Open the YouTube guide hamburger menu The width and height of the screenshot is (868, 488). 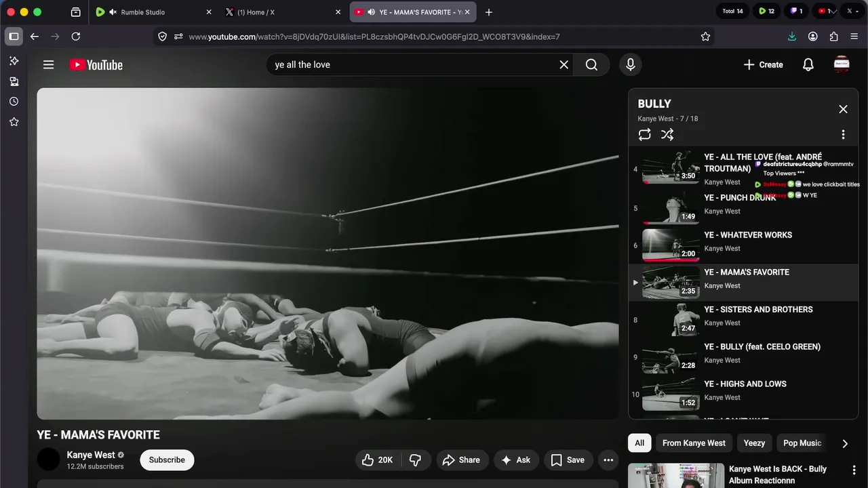[48, 64]
